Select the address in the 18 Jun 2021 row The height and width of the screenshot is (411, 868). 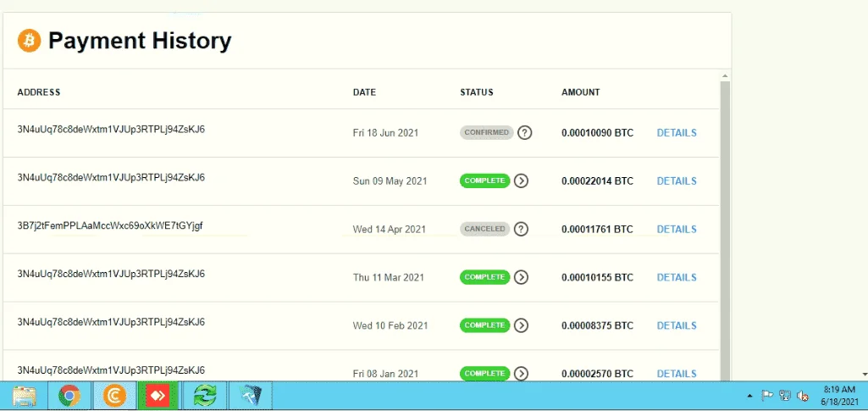tap(111, 130)
